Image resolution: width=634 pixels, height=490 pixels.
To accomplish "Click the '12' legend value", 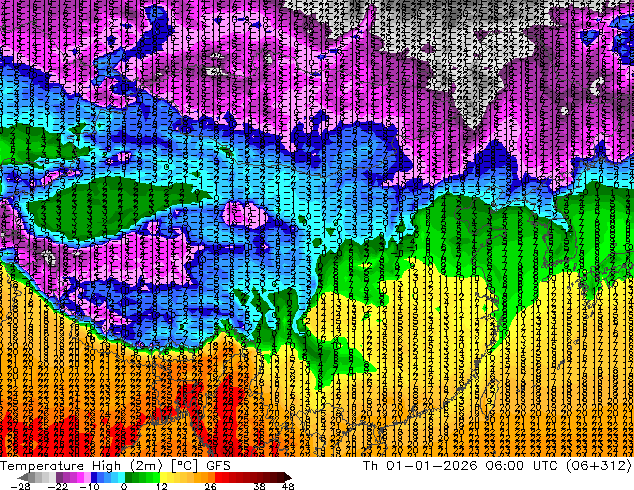I will 162,486.
